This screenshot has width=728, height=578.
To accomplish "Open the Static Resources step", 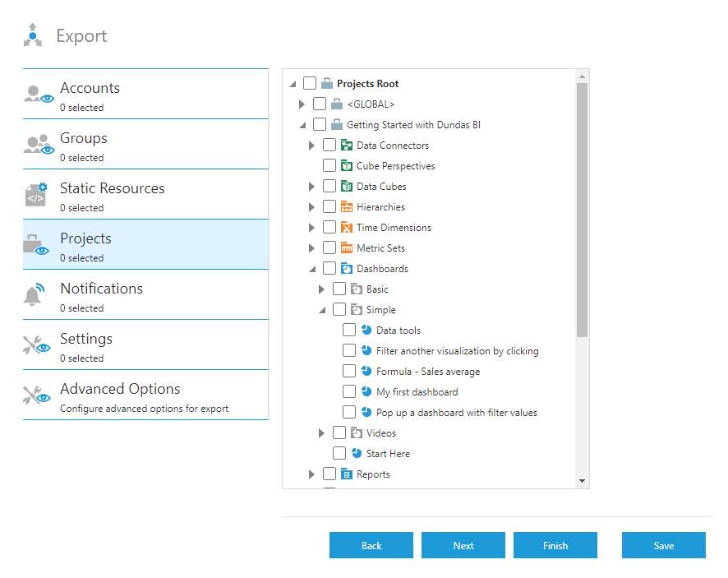I will pos(145,195).
